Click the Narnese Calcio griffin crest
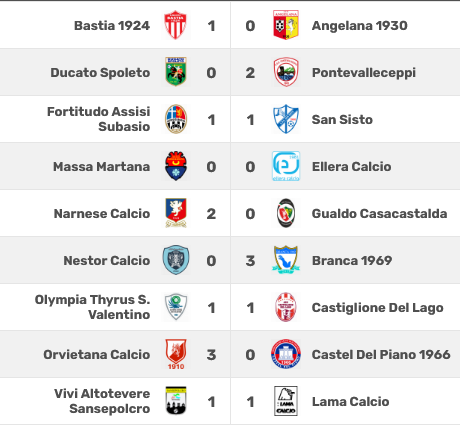The image size is (460, 432). click(x=176, y=213)
